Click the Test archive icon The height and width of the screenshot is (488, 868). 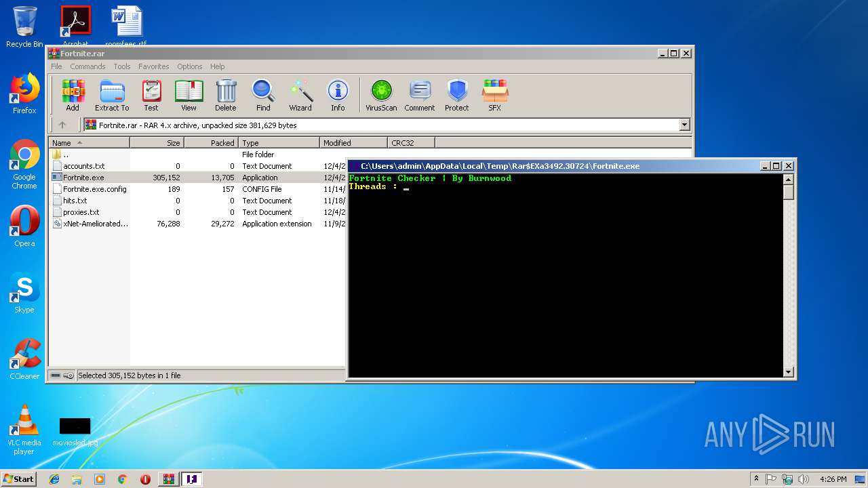click(x=151, y=96)
